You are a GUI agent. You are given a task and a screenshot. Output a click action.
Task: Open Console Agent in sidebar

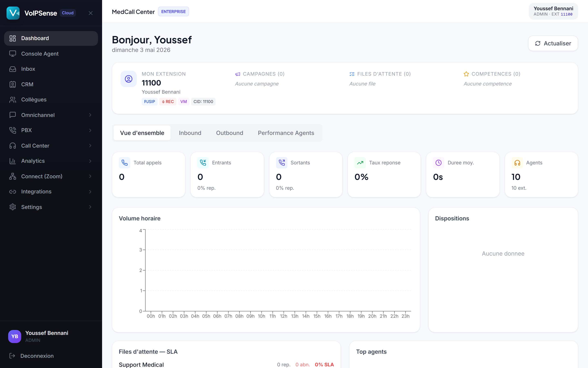point(51,54)
